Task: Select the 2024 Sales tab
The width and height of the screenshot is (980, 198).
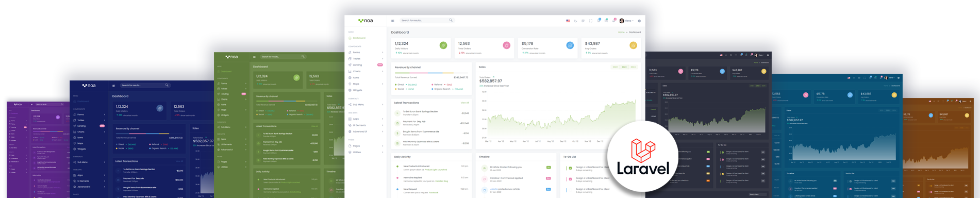Action: (633, 67)
